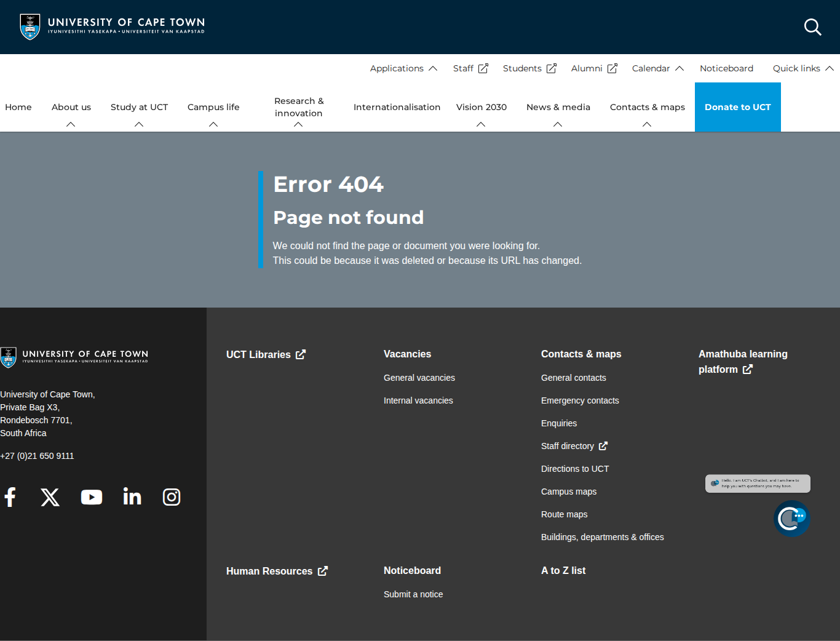Go to the Home menu item
The image size is (840, 641).
tap(18, 107)
